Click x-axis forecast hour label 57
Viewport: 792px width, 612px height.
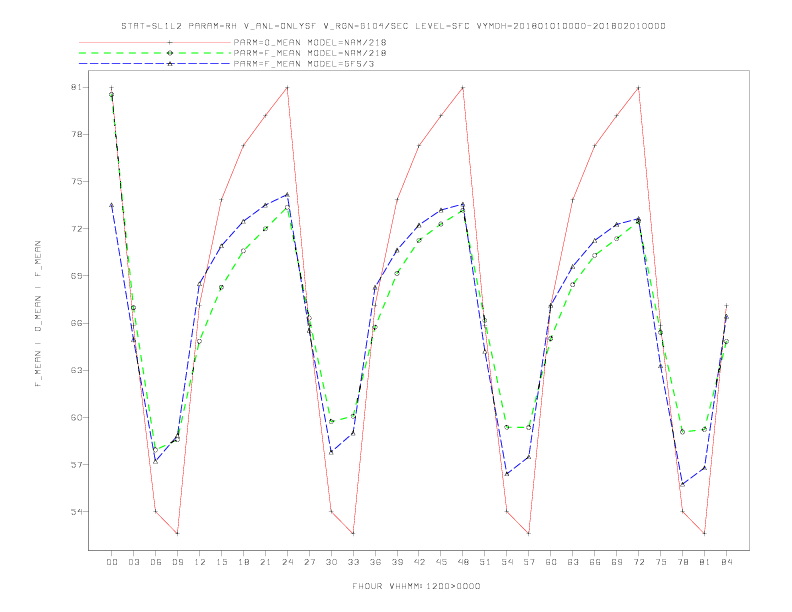(529, 562)
